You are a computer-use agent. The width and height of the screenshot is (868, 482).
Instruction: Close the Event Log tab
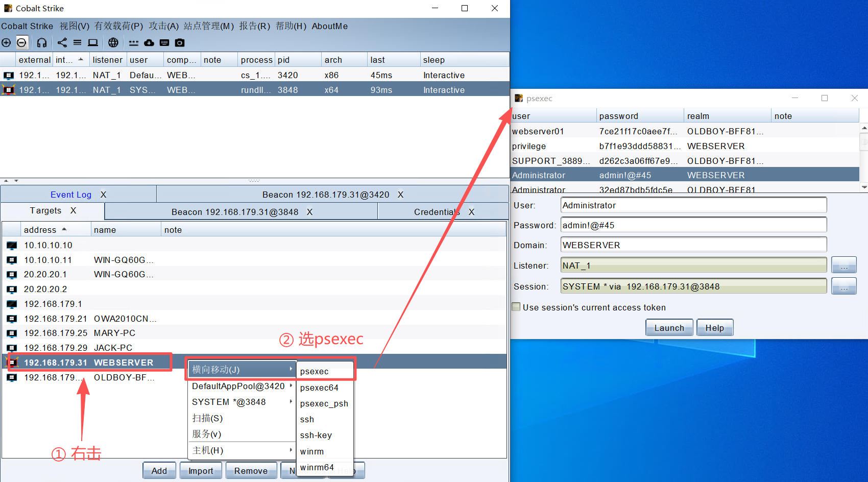tap(104, 195)
